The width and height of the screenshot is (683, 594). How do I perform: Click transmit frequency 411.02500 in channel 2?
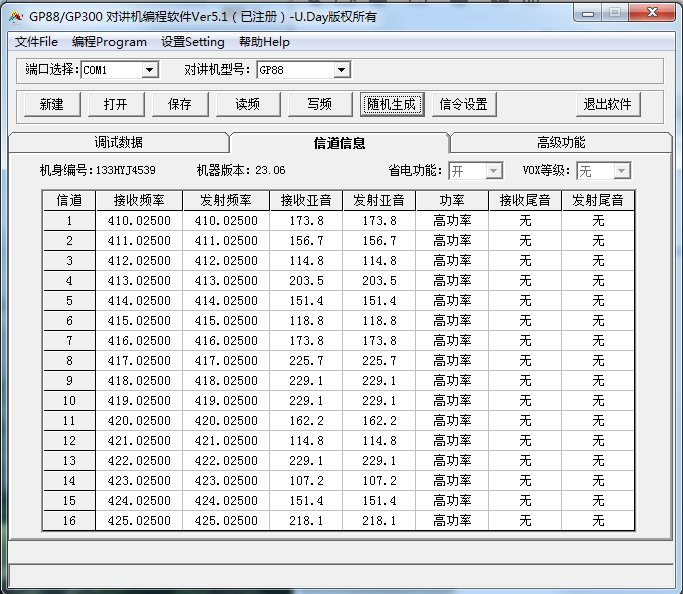(226, 241)
